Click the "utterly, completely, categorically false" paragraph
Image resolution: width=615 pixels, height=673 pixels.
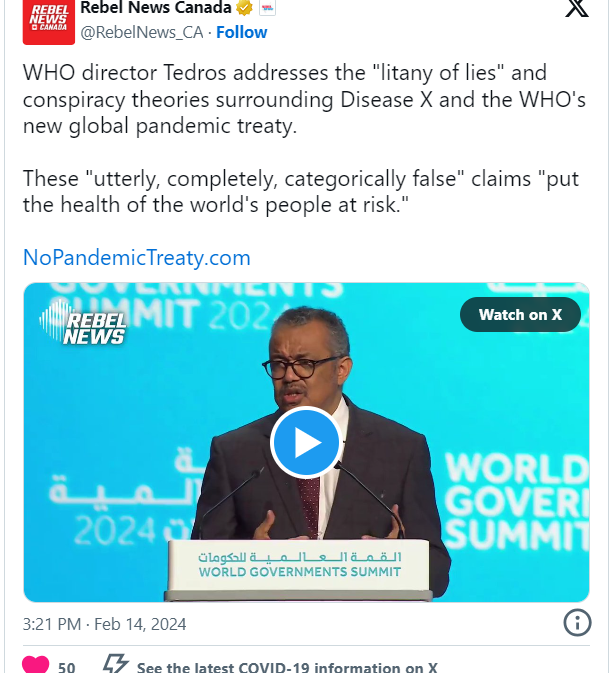coord(300,191)
